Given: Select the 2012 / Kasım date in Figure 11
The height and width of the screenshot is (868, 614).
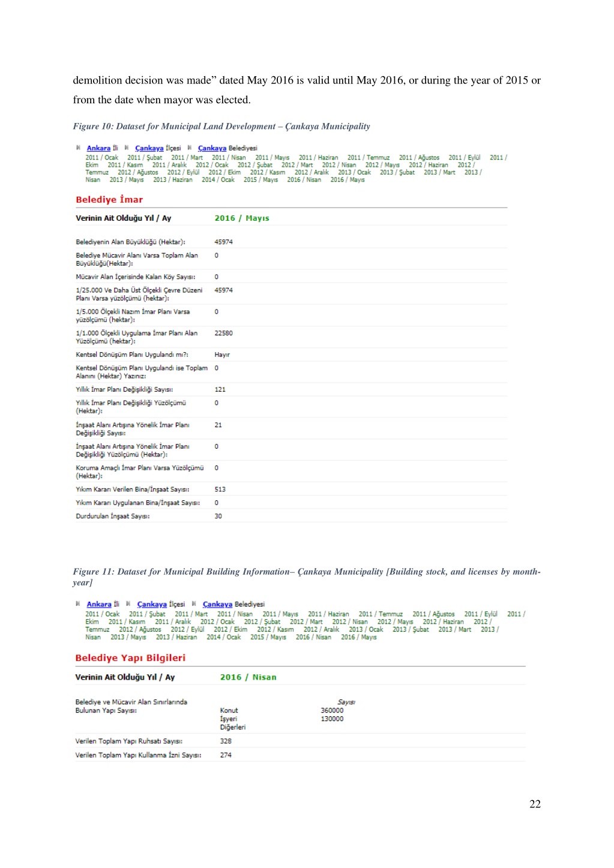Looking at the screenshot, I should click(275, 629).
